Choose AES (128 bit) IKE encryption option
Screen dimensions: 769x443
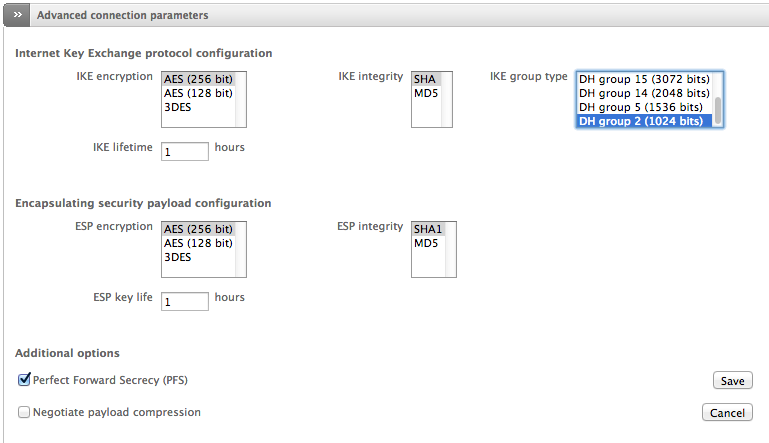coord(198,93)
